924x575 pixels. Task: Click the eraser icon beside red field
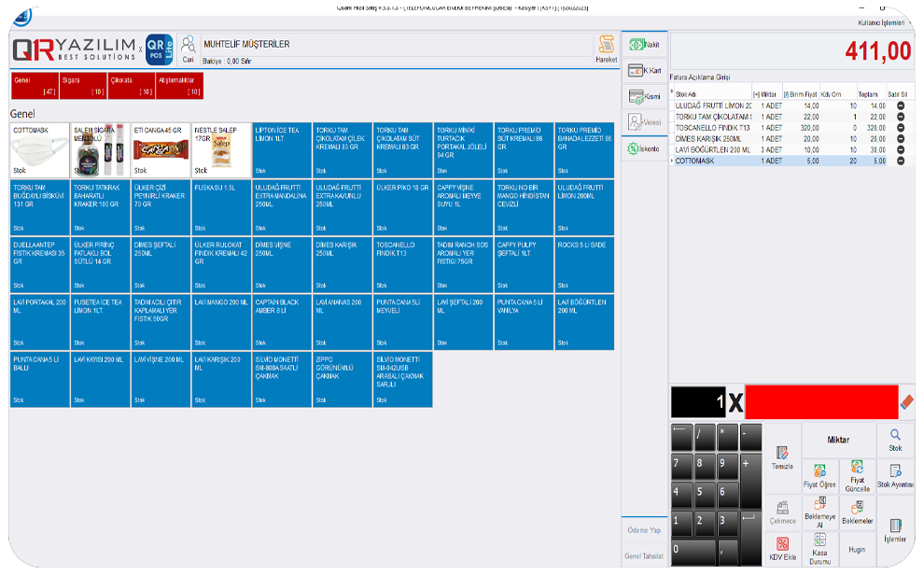[907, 402]
